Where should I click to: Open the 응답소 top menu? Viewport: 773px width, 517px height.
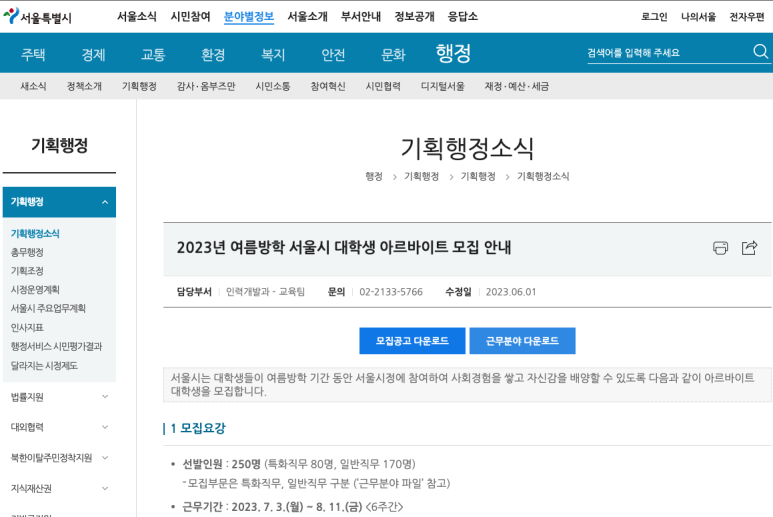[462, 17]
